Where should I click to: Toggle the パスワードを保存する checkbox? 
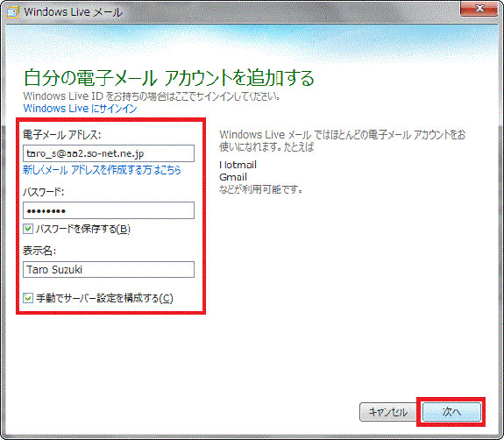tap(28, 229)
